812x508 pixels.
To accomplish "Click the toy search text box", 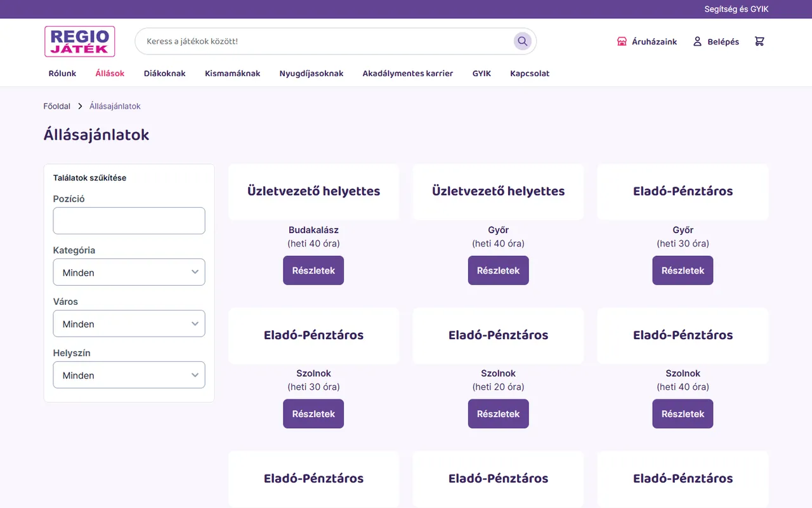I will [x=327, y=41].
